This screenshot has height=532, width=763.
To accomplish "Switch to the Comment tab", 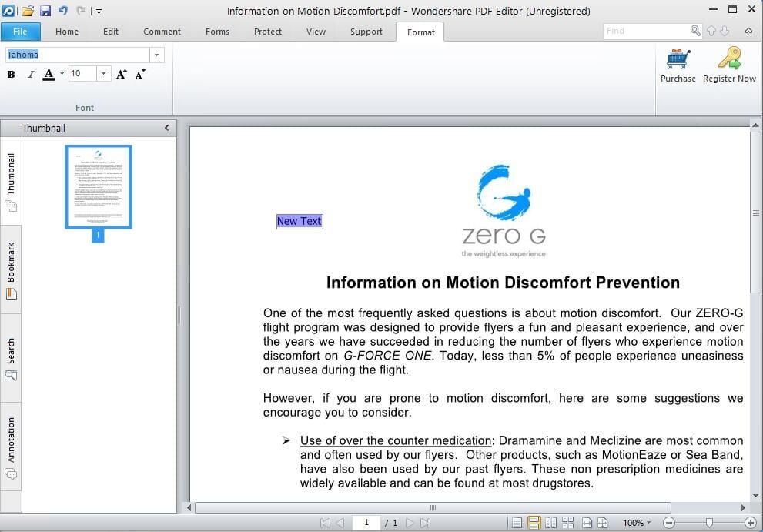I will tap(162, 32).
